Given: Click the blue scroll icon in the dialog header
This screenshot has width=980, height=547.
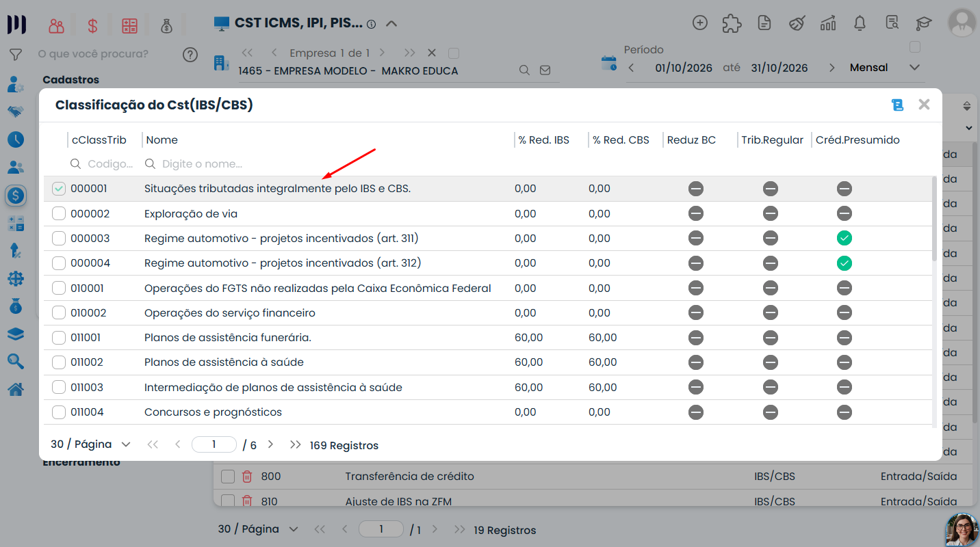Looking at the screenshot, I should (897, 105).
